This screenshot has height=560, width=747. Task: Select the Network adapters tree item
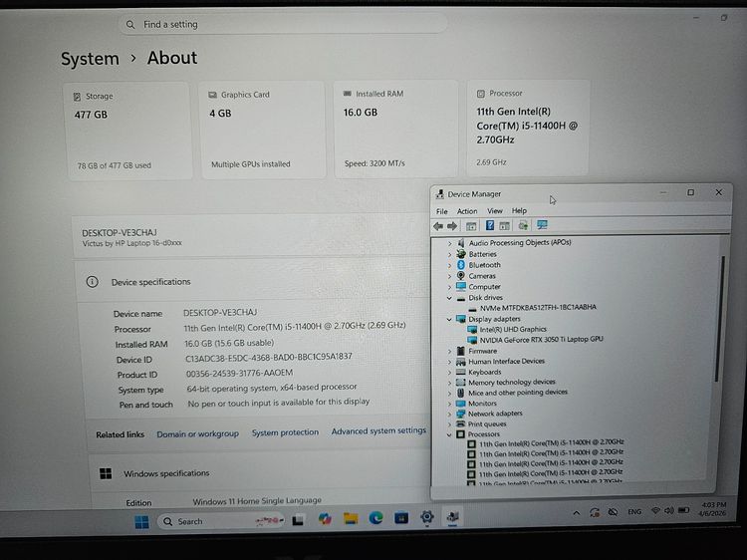click(x=495, y=414)
